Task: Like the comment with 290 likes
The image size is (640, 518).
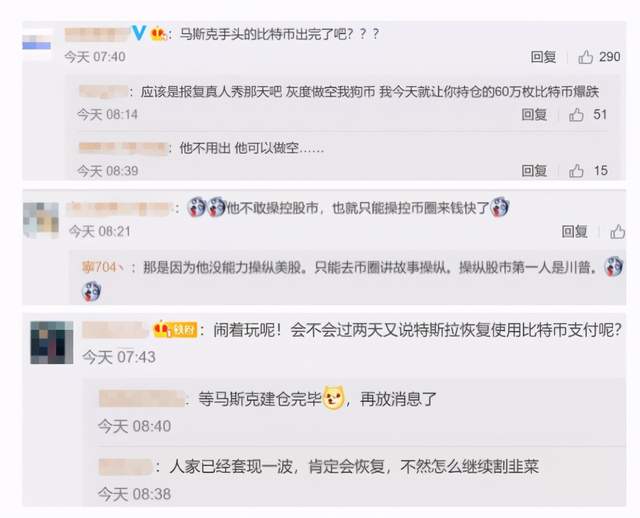Action: (585, 57)
